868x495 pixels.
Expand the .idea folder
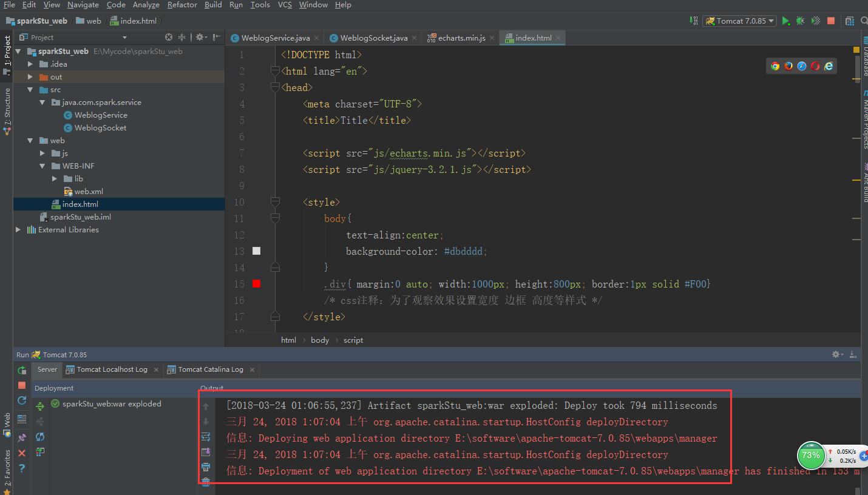(x=30, y=64)
